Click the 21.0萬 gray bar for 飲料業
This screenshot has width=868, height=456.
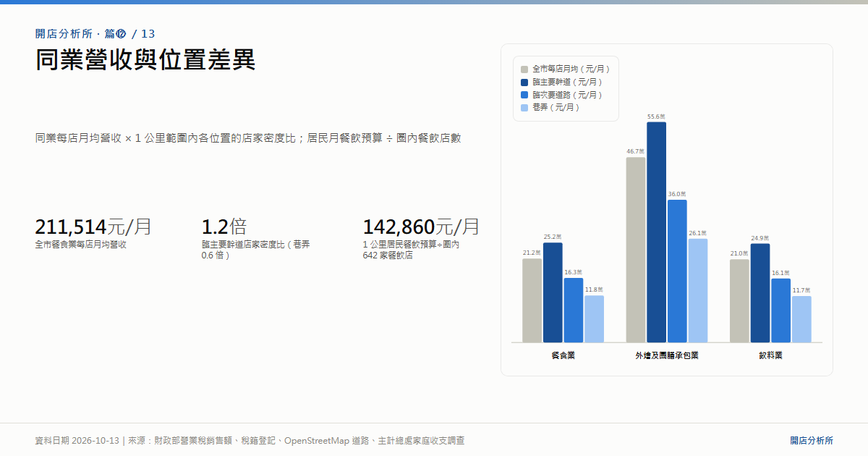[x=739, y=301]
